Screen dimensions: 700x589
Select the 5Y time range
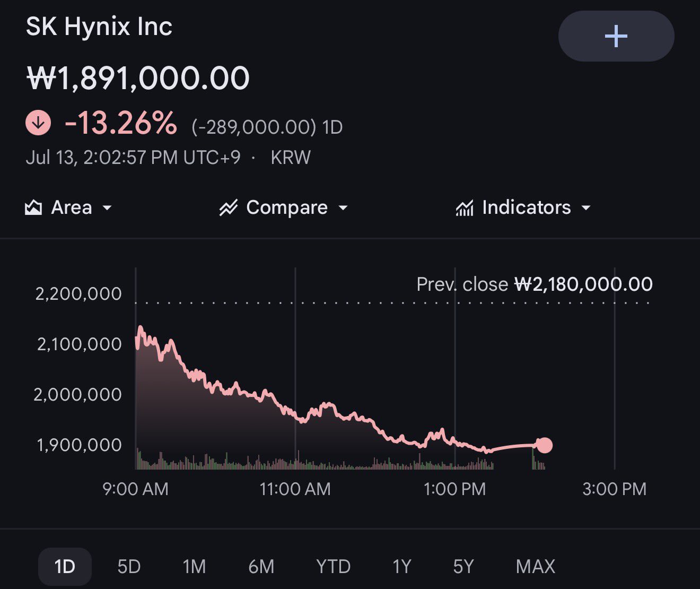[463, 566]
